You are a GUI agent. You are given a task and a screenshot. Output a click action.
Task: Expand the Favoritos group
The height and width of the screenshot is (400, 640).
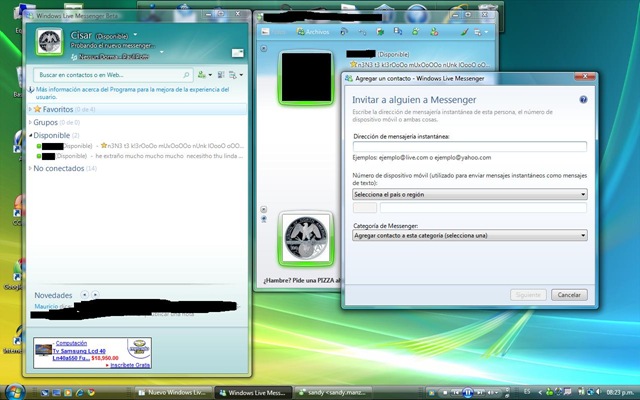(x=30, y=109)
